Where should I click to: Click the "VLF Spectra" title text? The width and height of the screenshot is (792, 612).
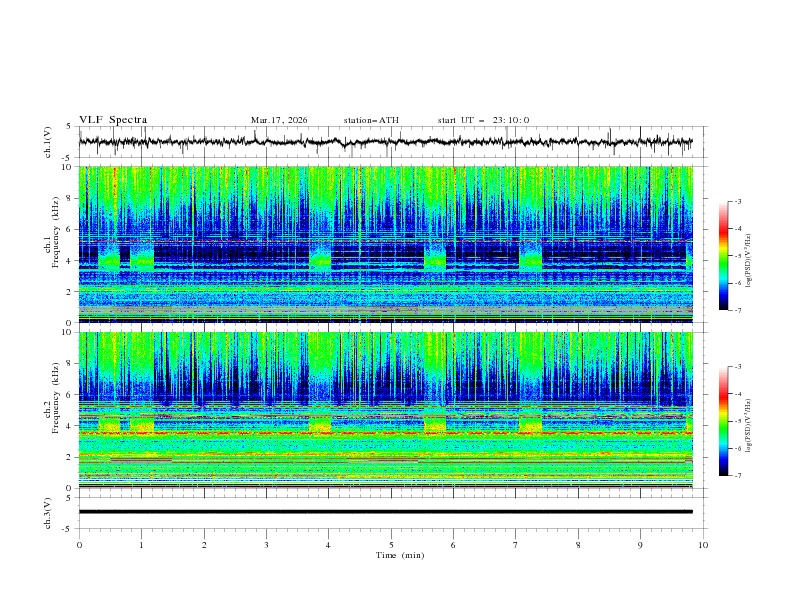point(113,120)
